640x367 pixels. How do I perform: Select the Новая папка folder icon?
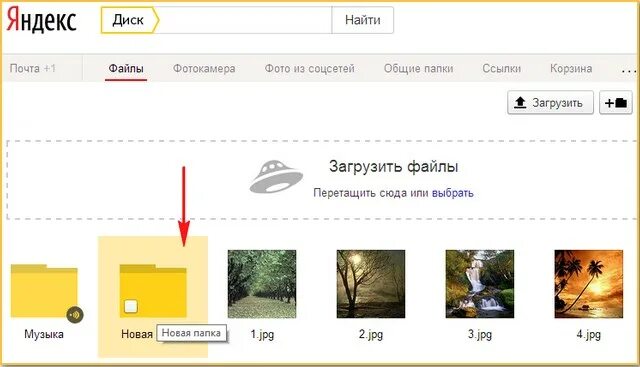pos(153,291)
